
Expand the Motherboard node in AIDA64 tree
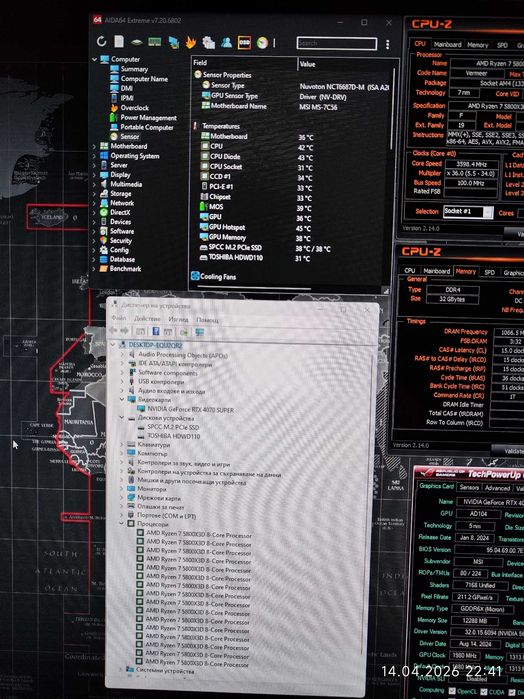(94, 146)
